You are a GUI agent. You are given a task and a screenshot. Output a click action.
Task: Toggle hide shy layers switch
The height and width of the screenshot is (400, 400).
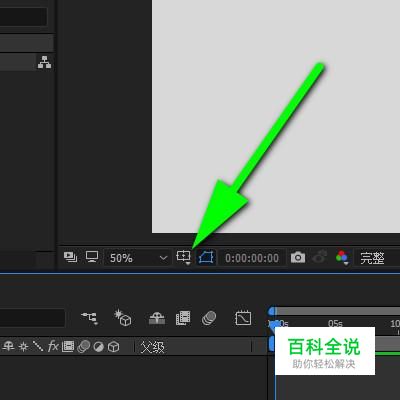(x=157, y=318)
